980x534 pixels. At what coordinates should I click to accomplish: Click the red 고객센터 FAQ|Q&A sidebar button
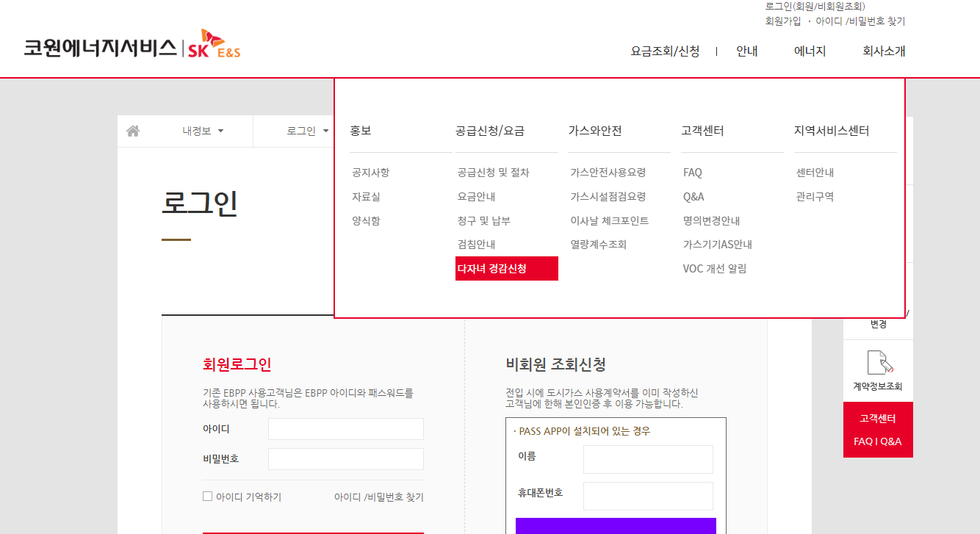click(x=878, y=430)
